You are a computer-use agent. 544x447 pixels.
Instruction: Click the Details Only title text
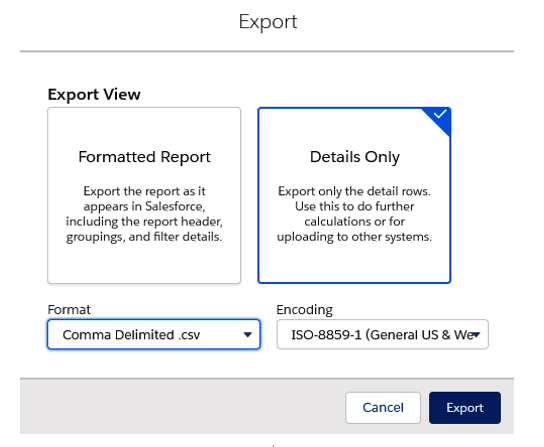point(355,157)
